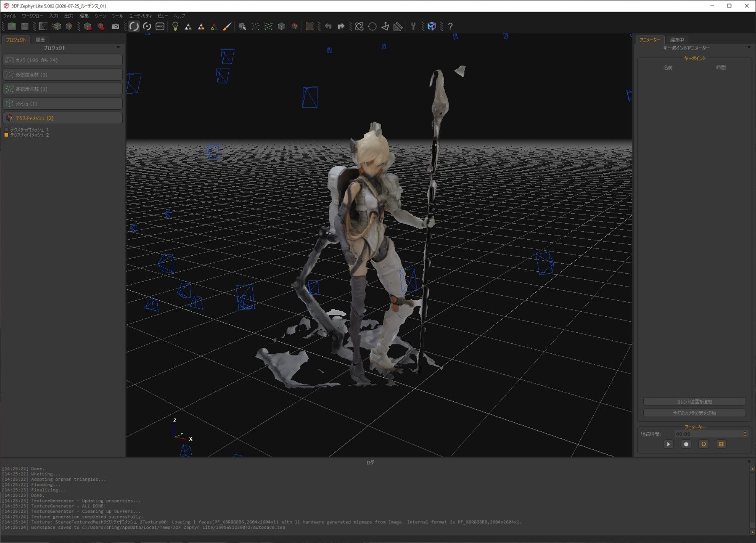Click the duration field stepper arrows
Viewport: 756px width, 543px height.
[x=745, y=434]
